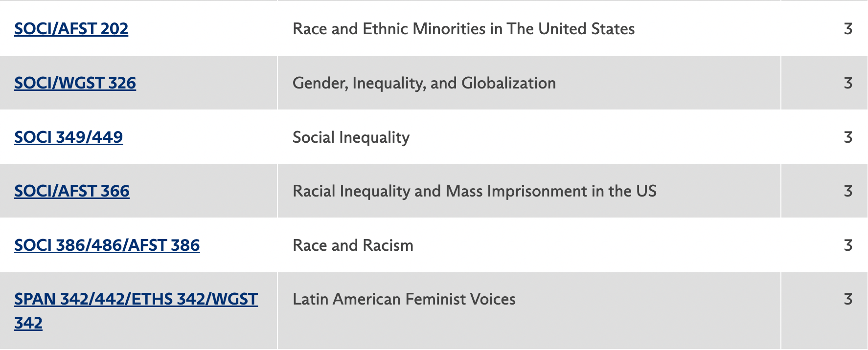Screen dimensions: 868x350
Task: Click the credit value for Race and Racism
Action: click(848, 245)
